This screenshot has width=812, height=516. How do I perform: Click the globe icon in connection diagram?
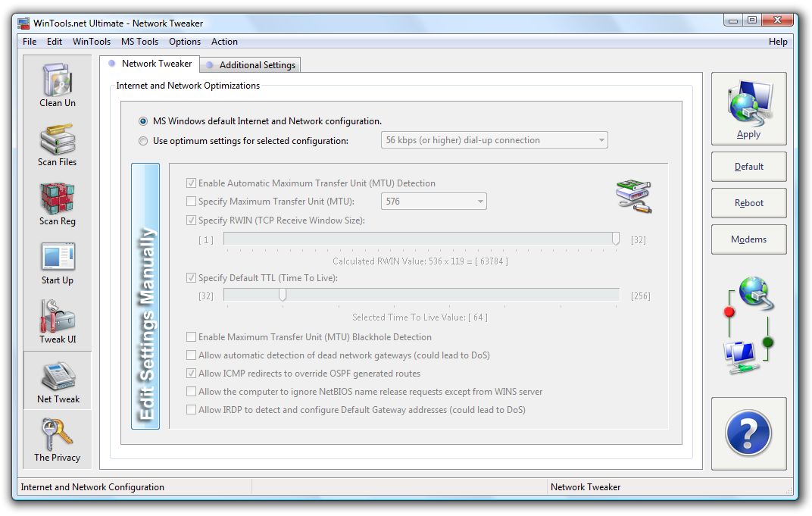click(755, 292)
